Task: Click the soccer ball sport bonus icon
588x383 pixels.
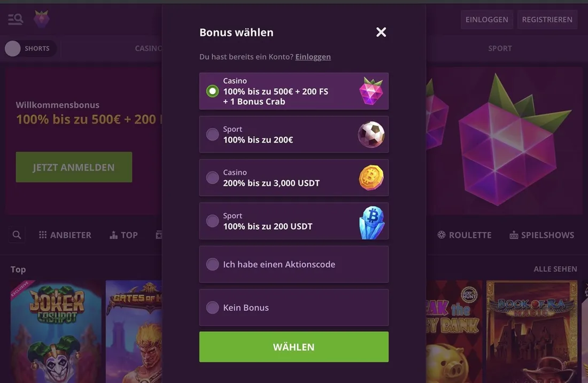Action: click(x=371, y=135)
